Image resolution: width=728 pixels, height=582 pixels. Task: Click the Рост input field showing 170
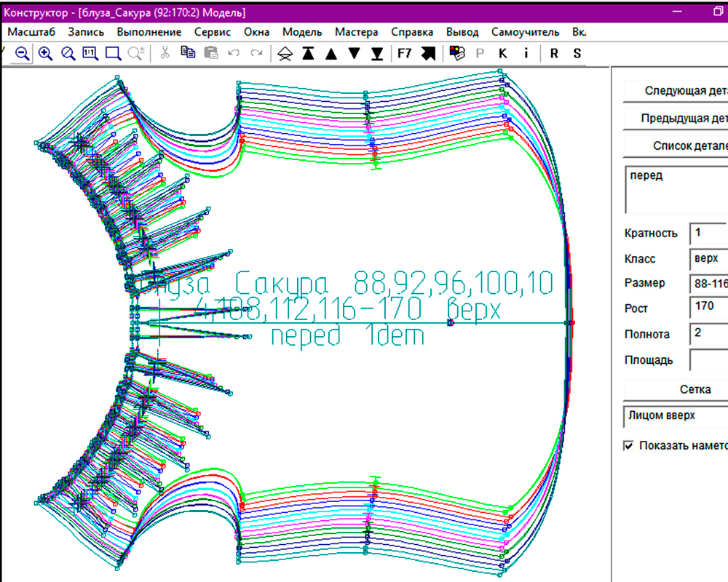click(x=708, y=306)
